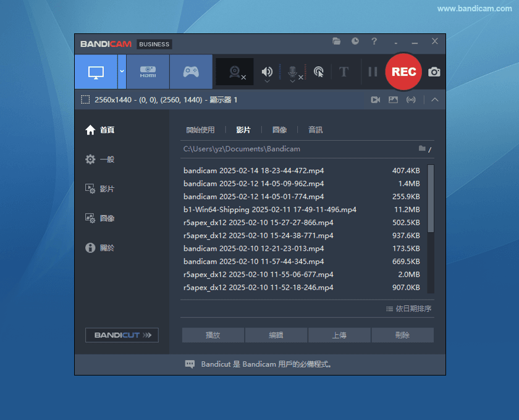Click speech bubble icon in bottom bar
Viewport: 519px width, 420px height.
tap(190, 364)
